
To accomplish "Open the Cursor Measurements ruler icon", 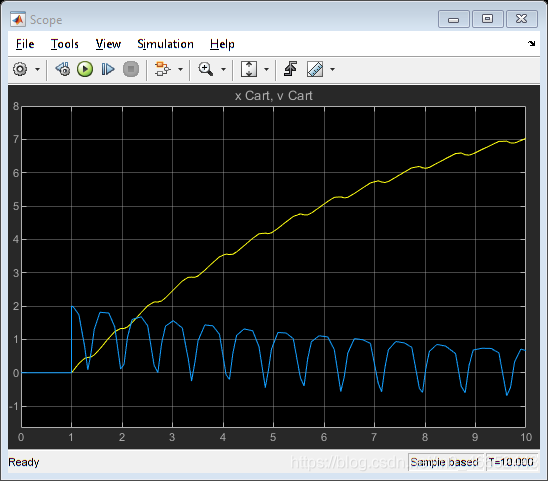I will pyautogui.click(x=315, y=69).
